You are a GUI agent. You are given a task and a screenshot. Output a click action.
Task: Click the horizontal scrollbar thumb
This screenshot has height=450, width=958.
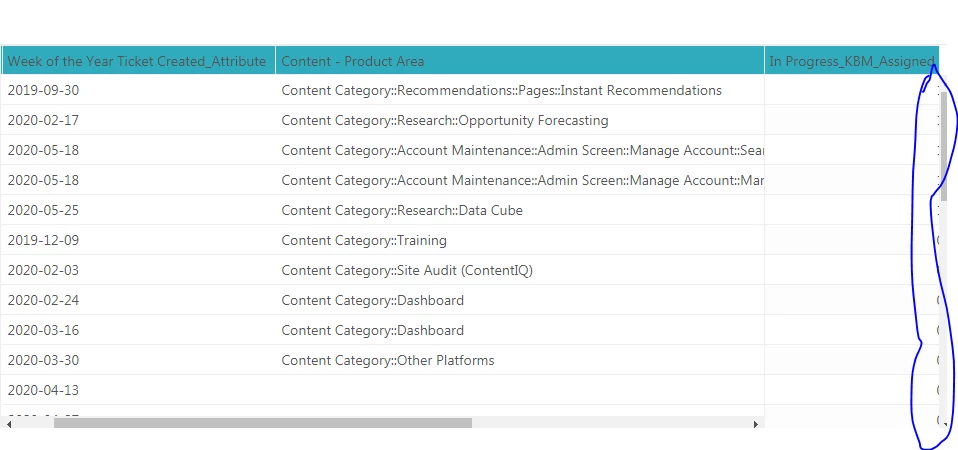click(262, 423)
